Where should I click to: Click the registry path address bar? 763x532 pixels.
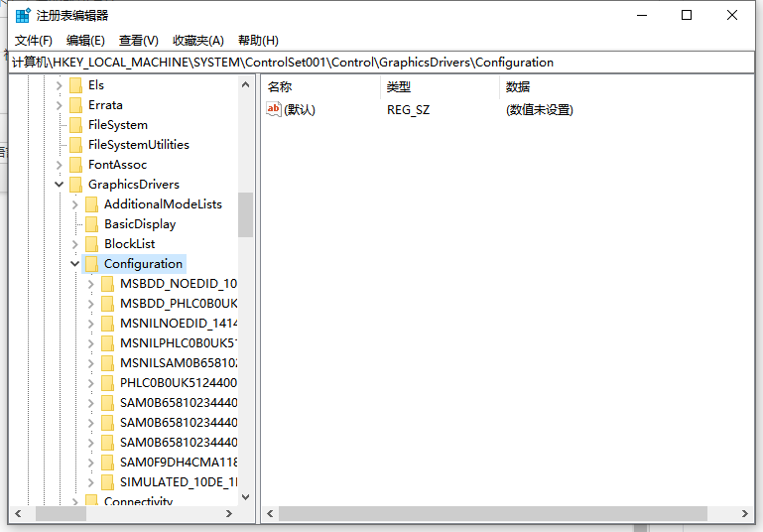381,62
